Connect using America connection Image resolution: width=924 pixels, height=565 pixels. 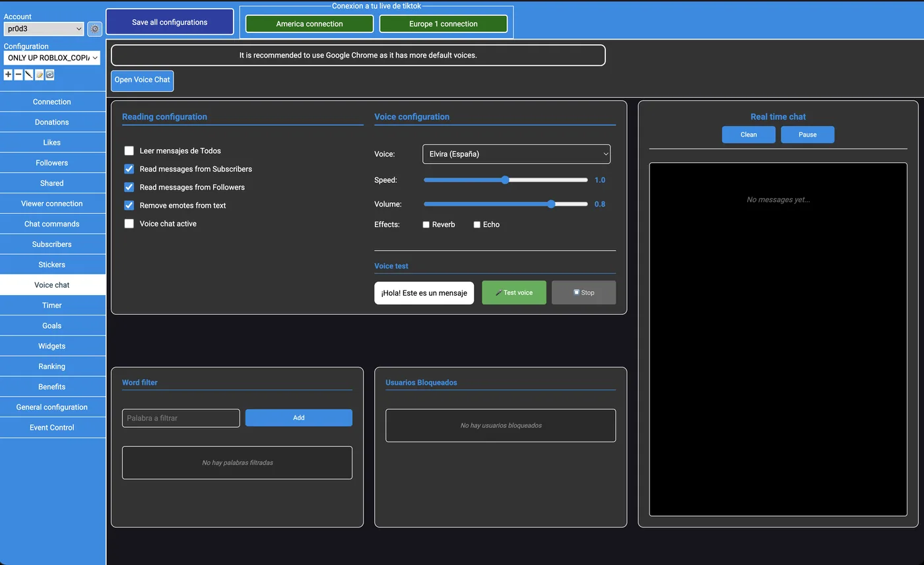click(x=309, y=24)
